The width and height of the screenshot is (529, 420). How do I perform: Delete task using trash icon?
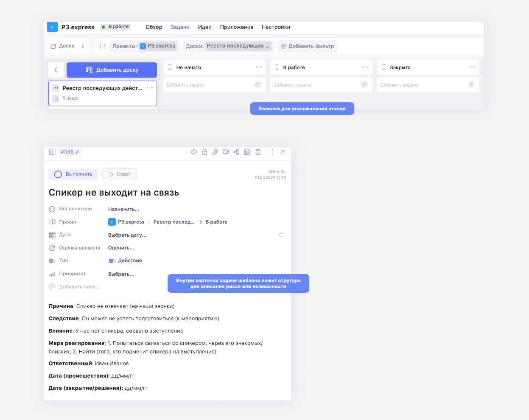click(x=258, y=152)
